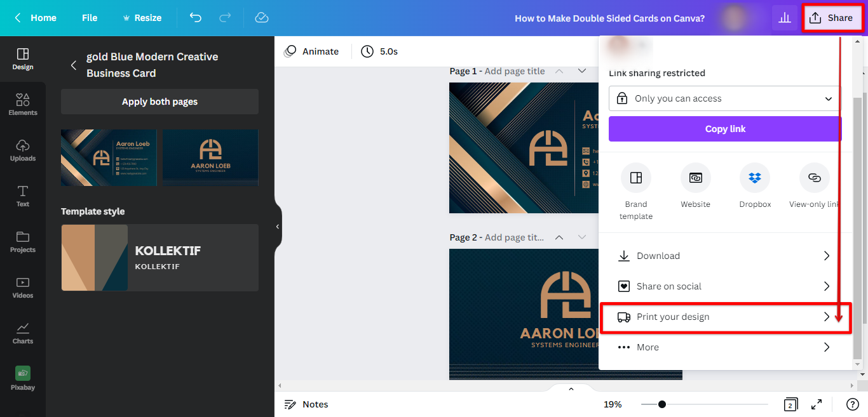Open the Uploads sidebar panel
The width and height of the screenshot is (868, 417).
[23, 150]
